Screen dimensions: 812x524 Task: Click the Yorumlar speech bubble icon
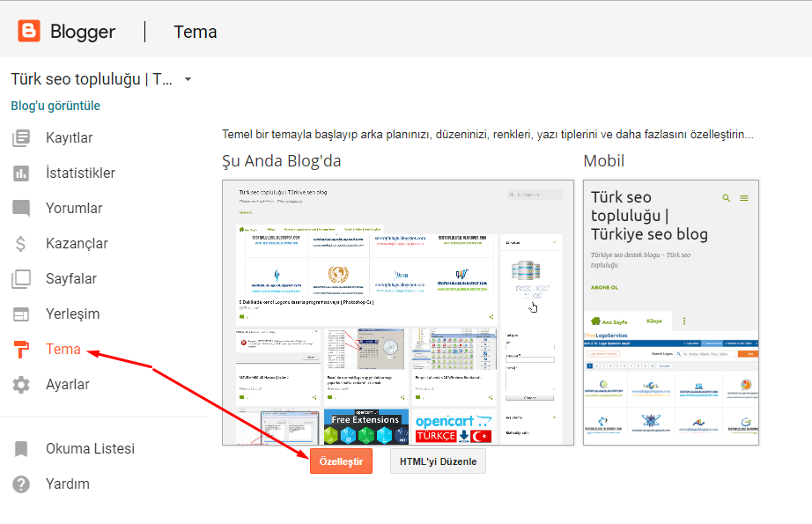point(21,208)
